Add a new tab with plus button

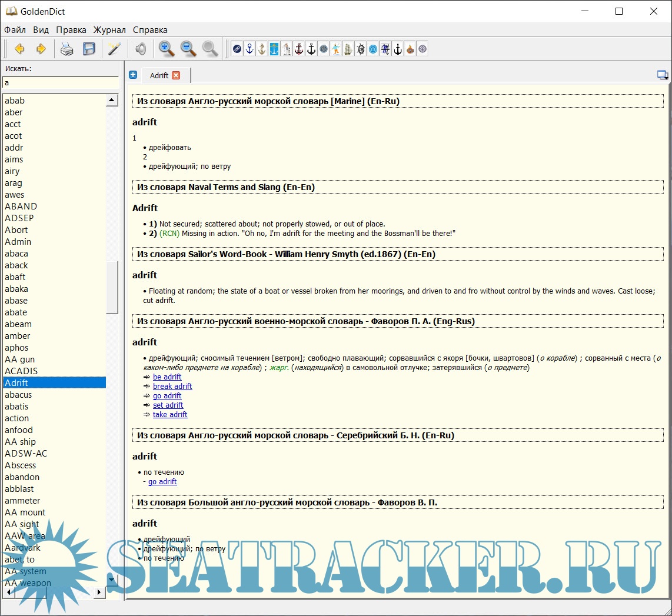pyautogui.click(x=133, y=75)
